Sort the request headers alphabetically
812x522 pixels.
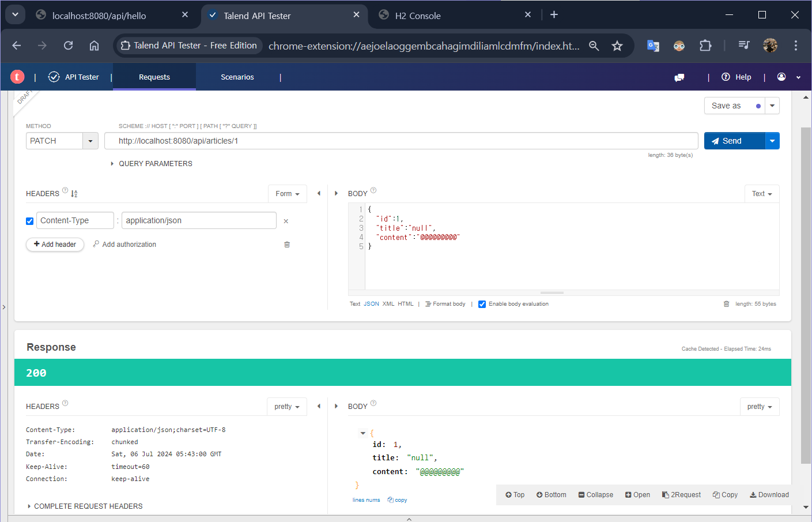pyautogui.click(x=74, y=194)
